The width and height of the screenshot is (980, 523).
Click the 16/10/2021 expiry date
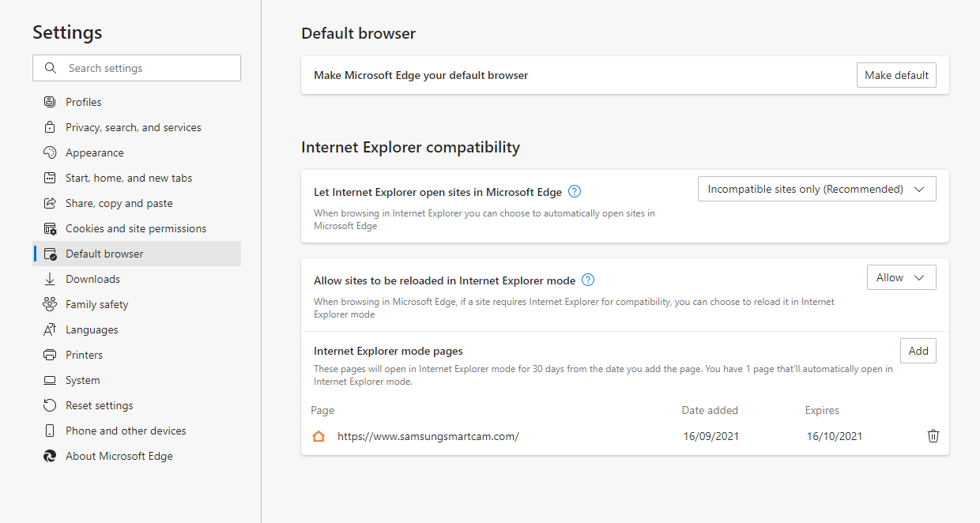(x=835, y=436)
